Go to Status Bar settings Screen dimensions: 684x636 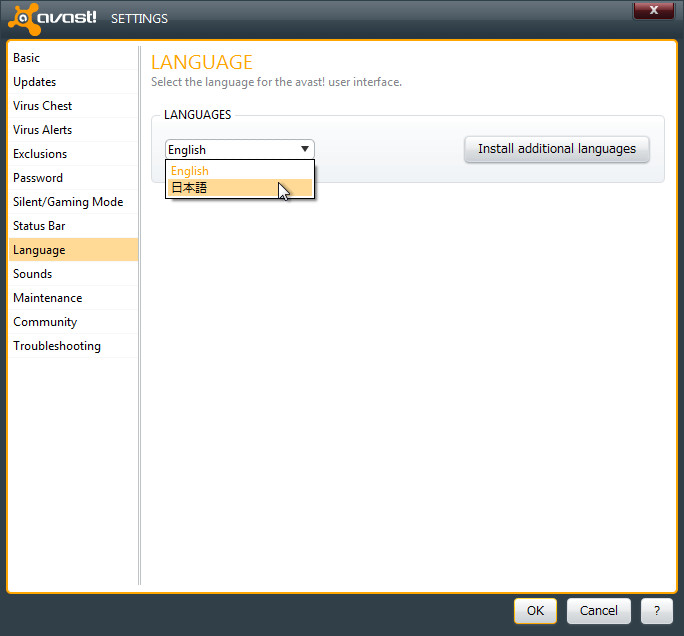[x=73, y=226]
